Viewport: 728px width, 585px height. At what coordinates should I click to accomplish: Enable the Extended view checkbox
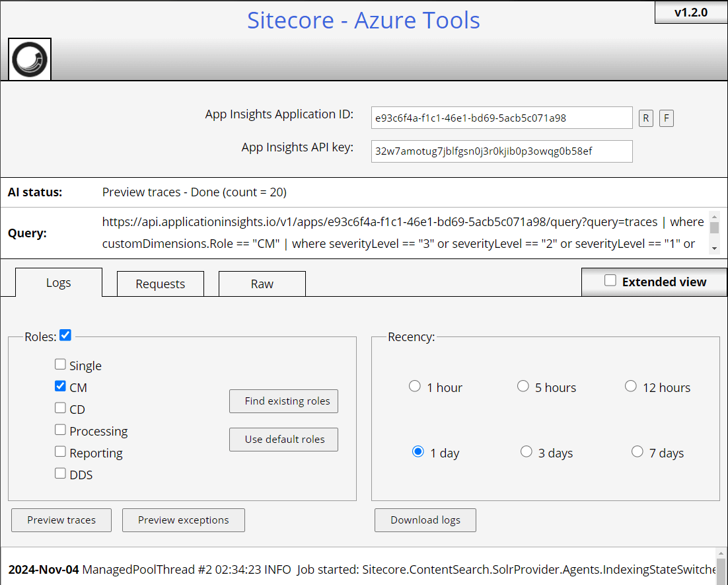(610, 281)
